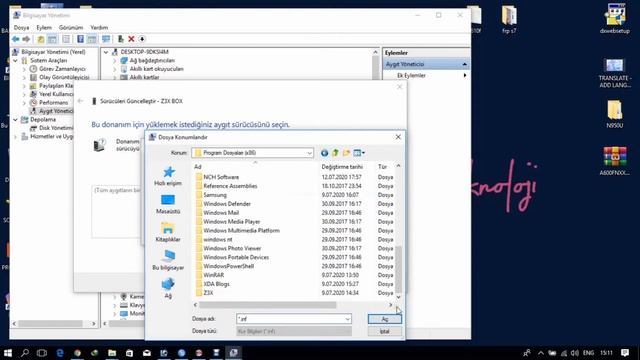Select Performans in the left tree
The image size is (640, 360).
coord(53,103)
